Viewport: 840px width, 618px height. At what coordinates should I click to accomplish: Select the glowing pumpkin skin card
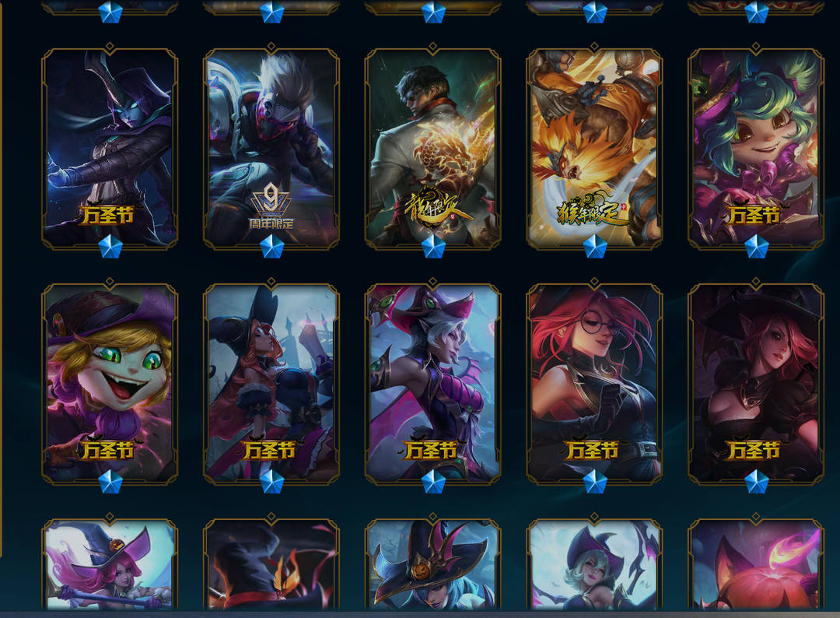pyautogui.click(x=756, y=565)
